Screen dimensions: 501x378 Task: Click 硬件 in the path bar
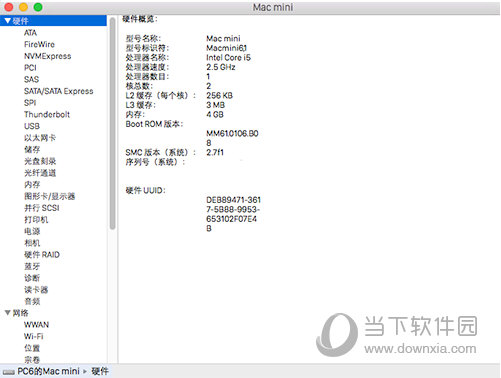[x=100, y=371]
